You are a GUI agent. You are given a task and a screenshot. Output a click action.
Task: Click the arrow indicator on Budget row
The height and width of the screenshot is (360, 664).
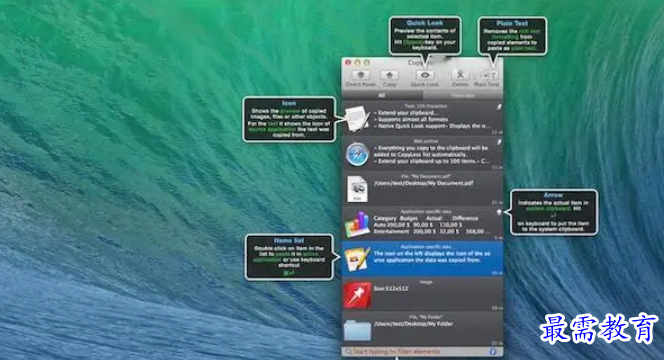[499, 212]
